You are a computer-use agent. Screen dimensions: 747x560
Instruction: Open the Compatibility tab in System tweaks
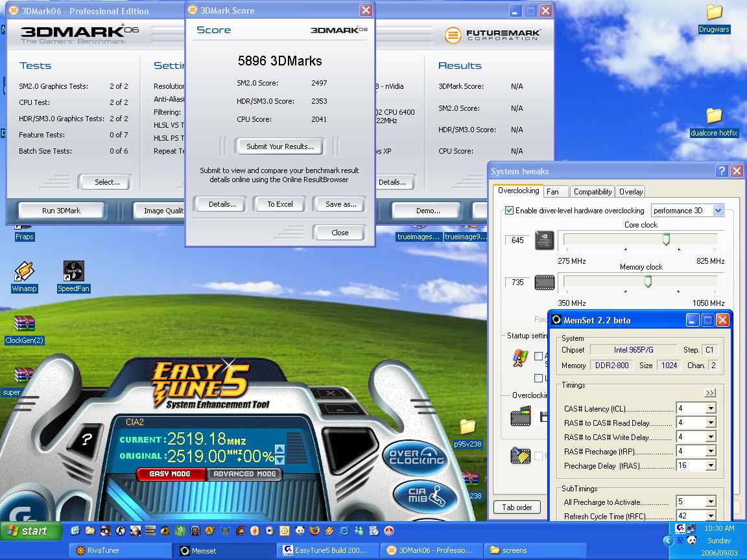click(593, 192)
